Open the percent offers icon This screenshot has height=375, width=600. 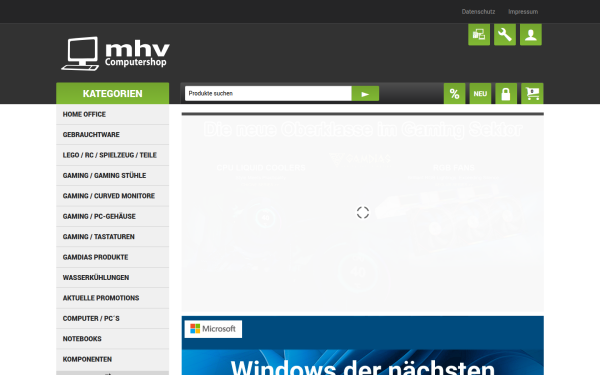[454, 94]
